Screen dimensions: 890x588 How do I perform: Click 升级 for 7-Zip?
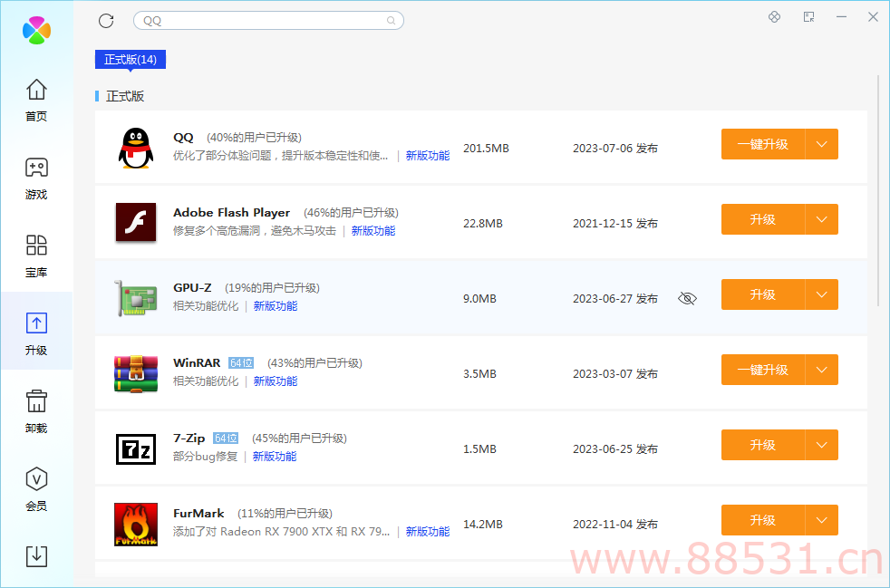coord(763,445)
